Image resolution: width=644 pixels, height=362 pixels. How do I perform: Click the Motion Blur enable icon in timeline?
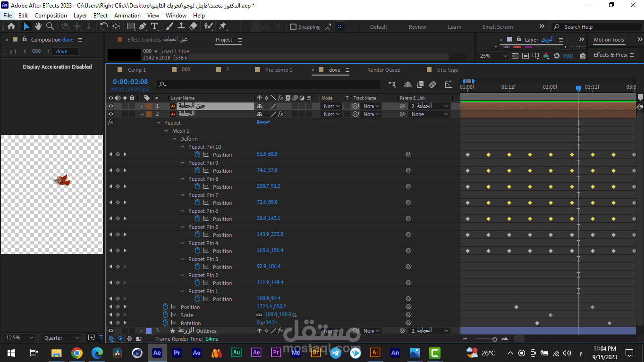432,84
